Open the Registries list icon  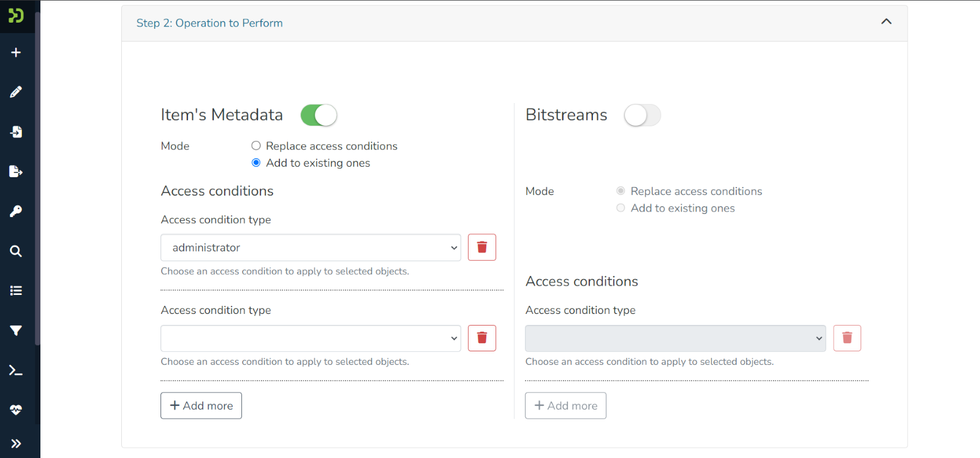(16, 291)
